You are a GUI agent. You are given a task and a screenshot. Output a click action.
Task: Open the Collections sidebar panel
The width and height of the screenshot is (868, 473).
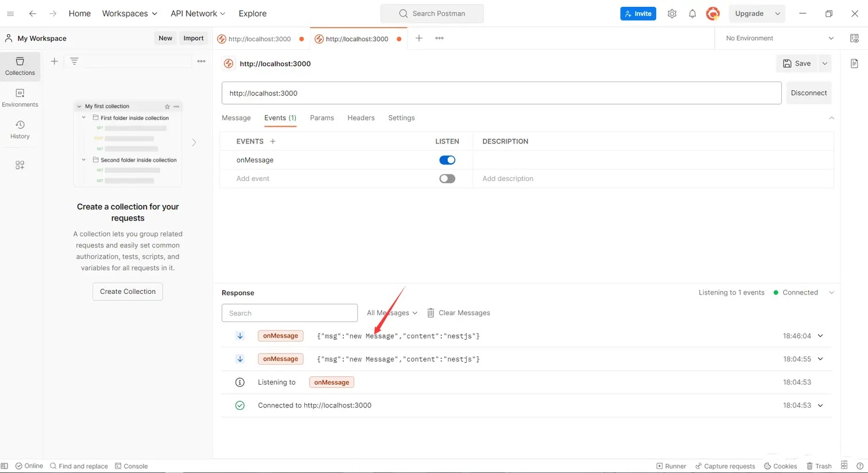[x=20, y=66]
